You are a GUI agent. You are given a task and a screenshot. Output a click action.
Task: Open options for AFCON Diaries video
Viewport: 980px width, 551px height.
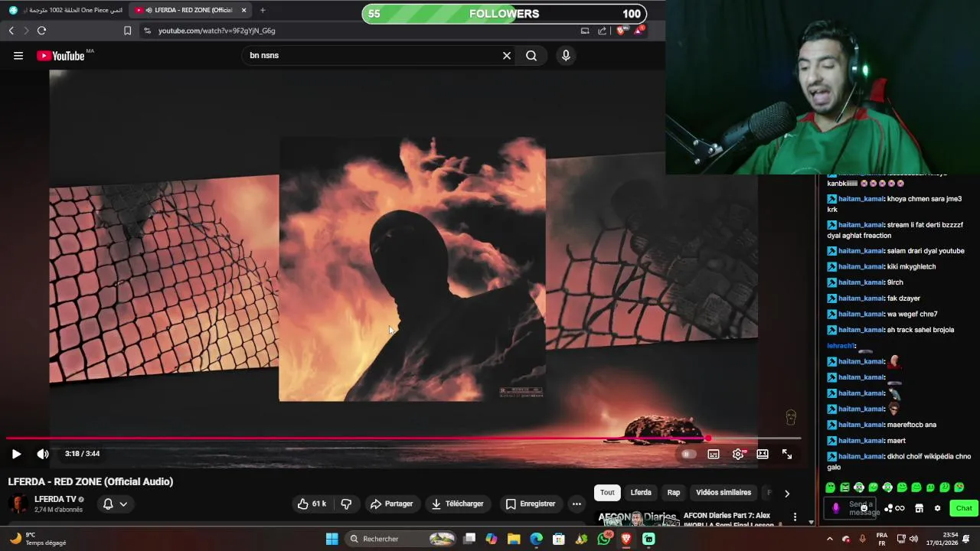[795, 517]
